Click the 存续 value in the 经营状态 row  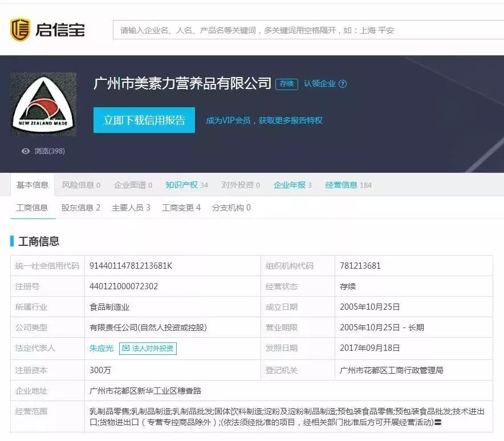(348, 286)
